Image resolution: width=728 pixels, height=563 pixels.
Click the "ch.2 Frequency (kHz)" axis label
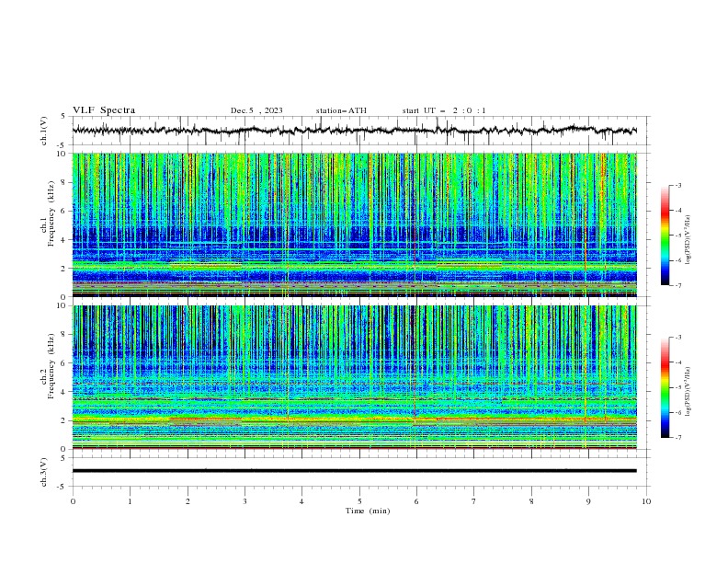coord(48,366)
